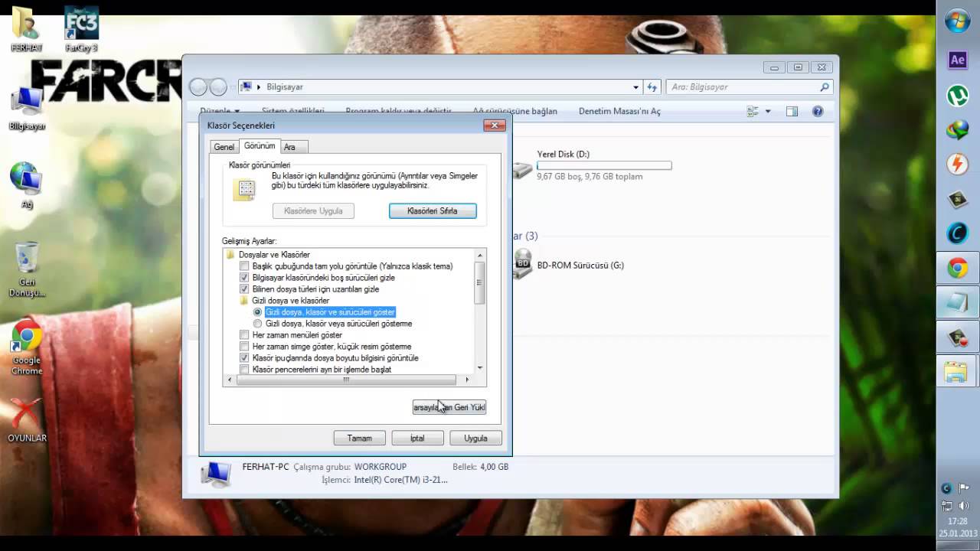Viewport: 980px width, 551px height.
Task: Check 'Her zaman menüleri göster' box
Action: pos(244,334)
